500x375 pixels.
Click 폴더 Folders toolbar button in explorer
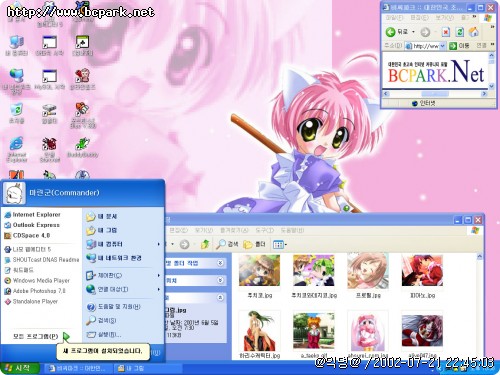tap(254, 245)
